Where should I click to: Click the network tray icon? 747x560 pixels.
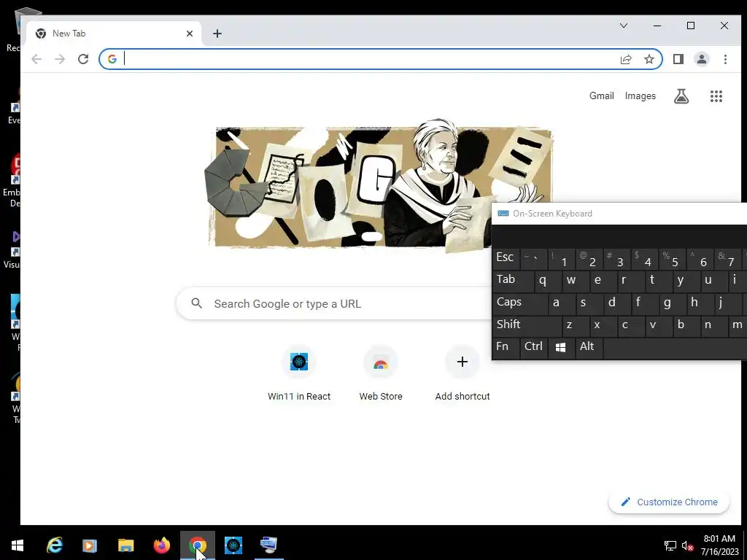coord(670,545)
